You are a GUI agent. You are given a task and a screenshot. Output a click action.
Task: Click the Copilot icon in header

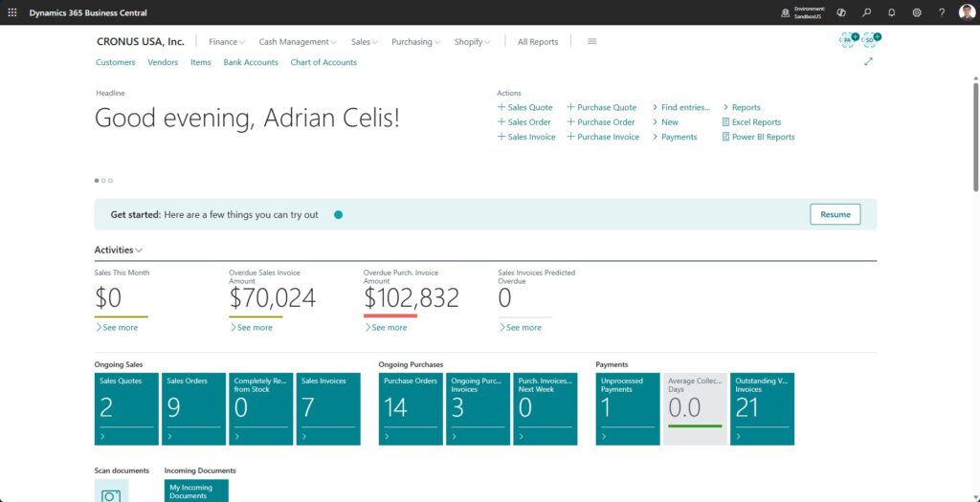(841, 12)
